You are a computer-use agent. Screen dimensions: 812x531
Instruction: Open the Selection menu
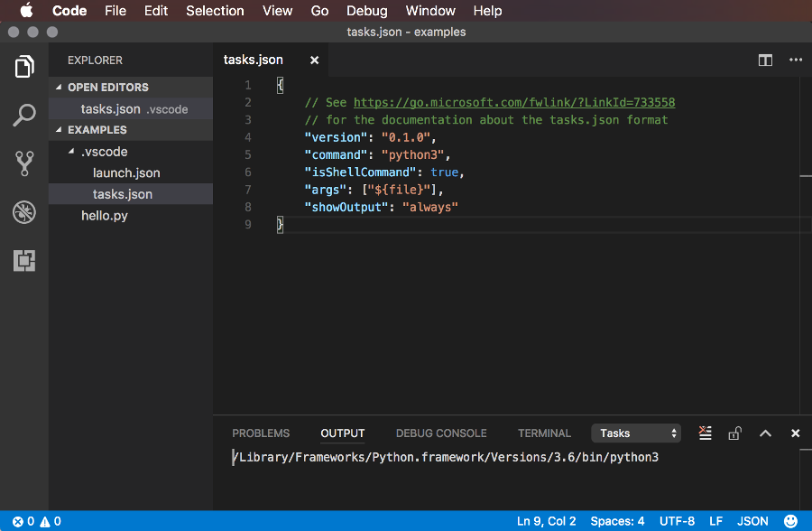coord(215,10)
